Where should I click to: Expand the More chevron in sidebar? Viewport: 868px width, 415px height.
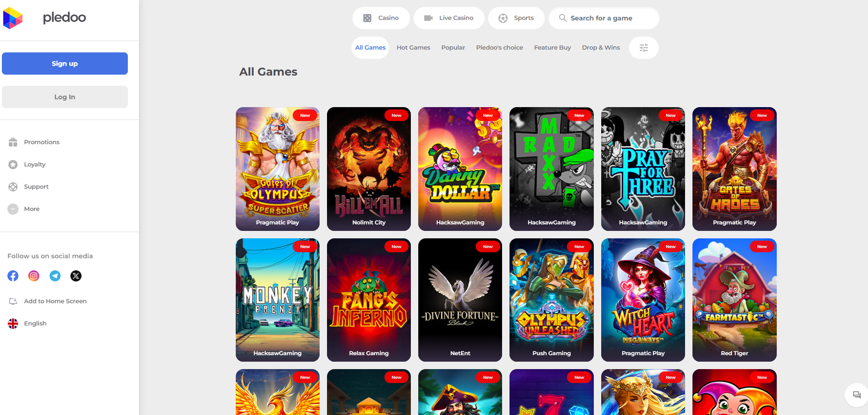13,209
